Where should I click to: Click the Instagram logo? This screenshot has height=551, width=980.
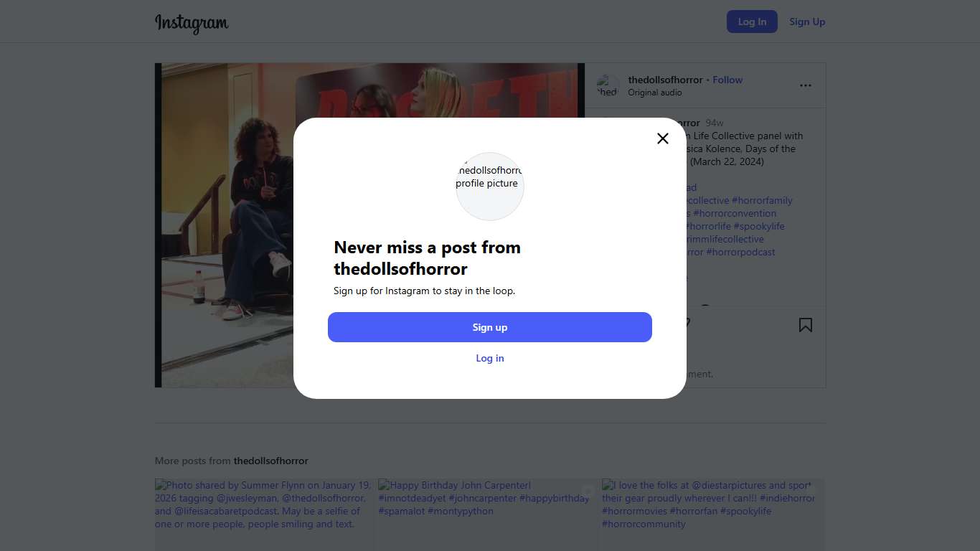[x=192, y=22]
